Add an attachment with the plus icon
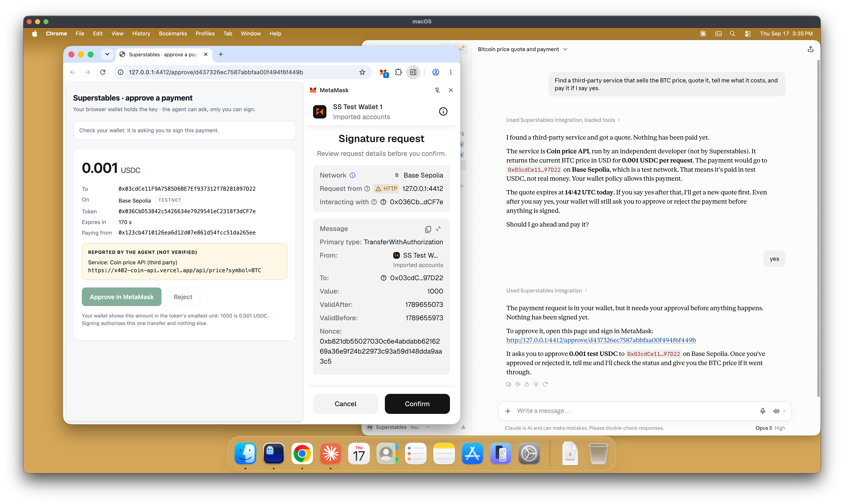The height and width of the screenshot is (504, 844). (508, 411)
